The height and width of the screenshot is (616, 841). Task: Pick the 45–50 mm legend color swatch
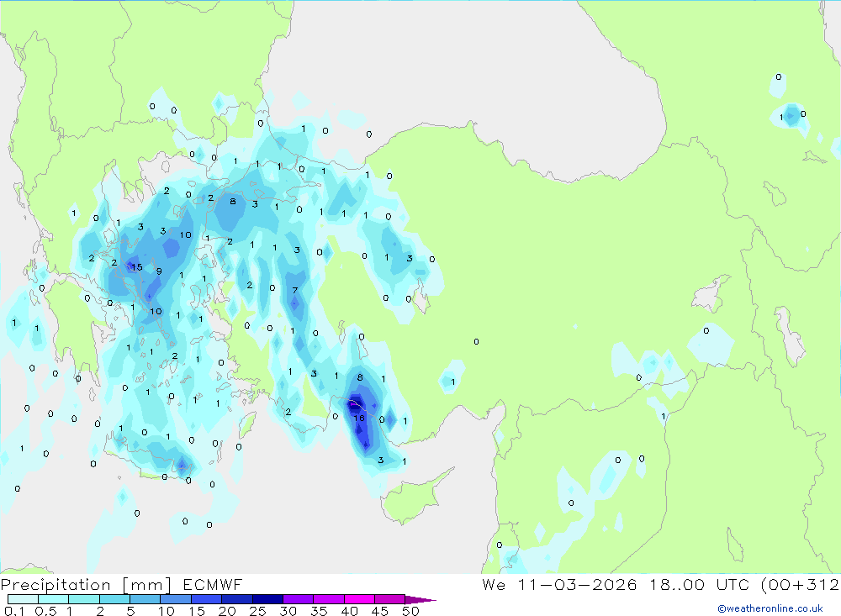coord(389,599)
